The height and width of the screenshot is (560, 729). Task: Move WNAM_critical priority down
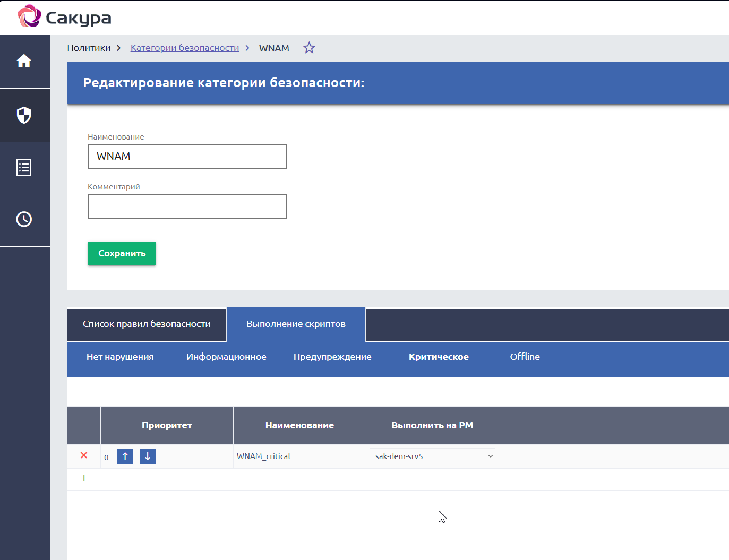[148, 456]
